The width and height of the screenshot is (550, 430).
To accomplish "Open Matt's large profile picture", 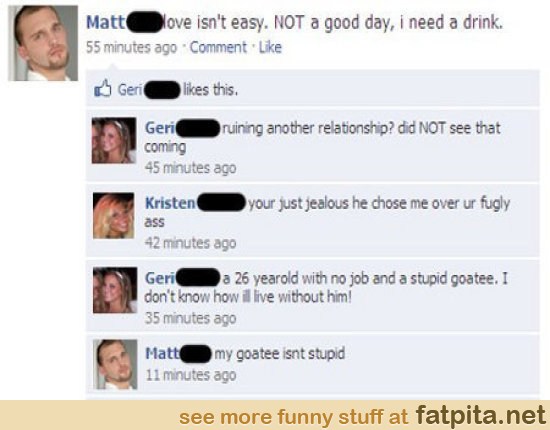I will click(x=43, y=43).
